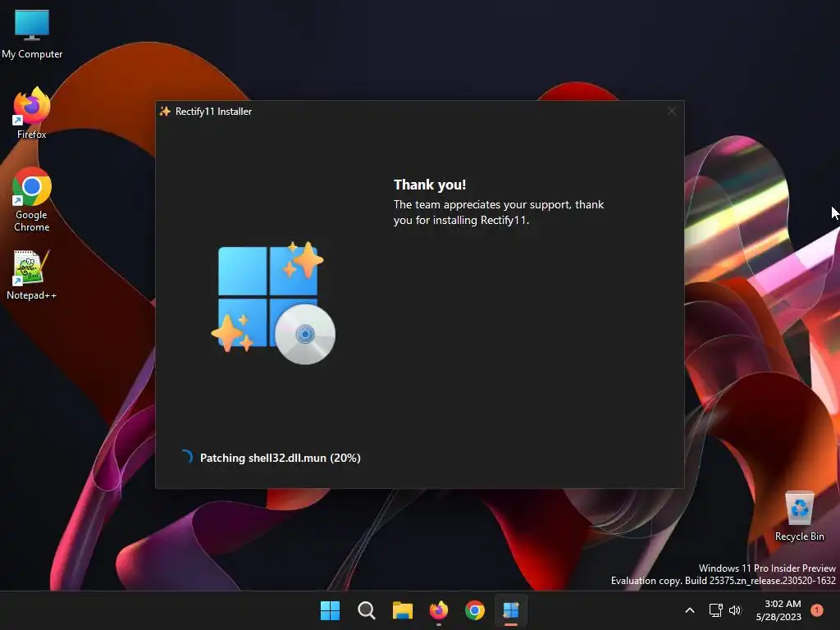The height and width of the screenshot is (630, 840).
Task: Click the 'Thank you!' heading
Action: point(430,185)
